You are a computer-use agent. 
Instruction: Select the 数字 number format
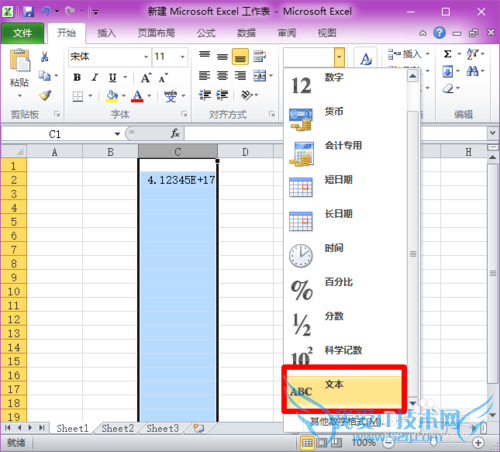click(345, 85)
